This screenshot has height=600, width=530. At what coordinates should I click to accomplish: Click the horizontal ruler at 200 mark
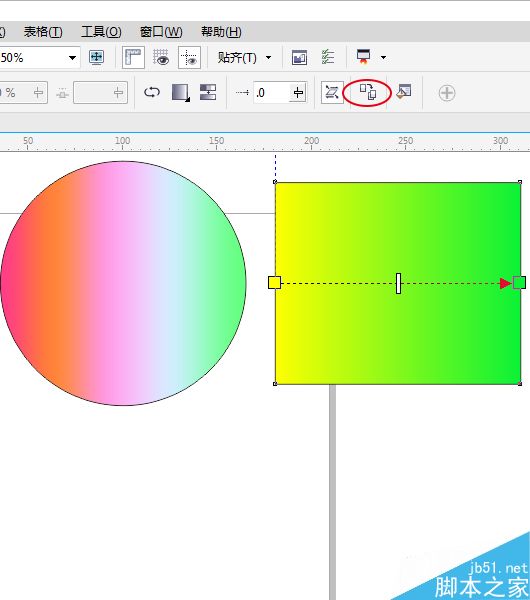(x=311, y=142)
